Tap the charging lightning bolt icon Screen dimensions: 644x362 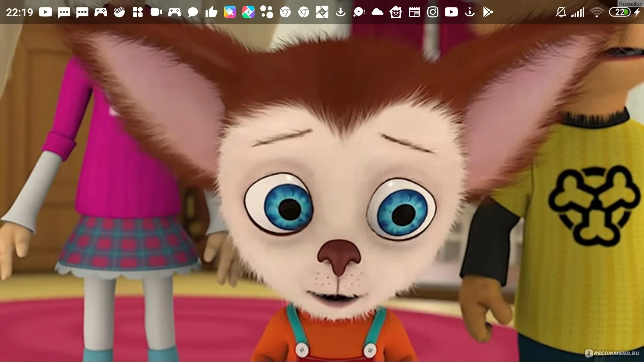click(x=637, y=12)
